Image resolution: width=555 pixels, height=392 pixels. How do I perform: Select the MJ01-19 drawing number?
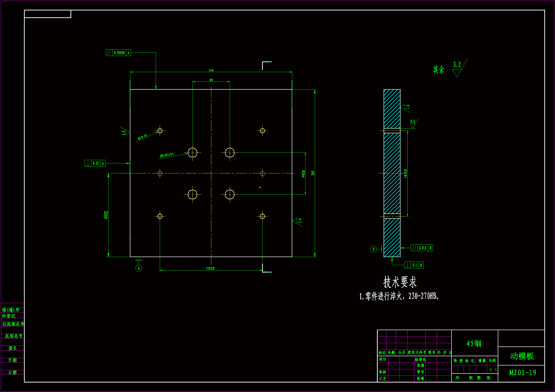(522, 373)
